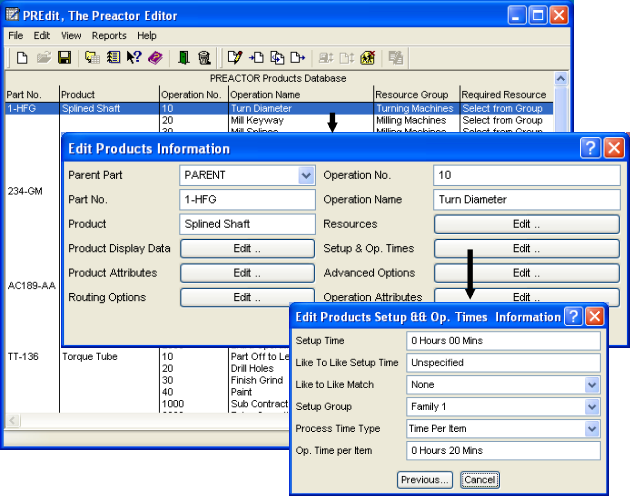The height and width of the screenshot is (496, 630).
Task: Click the notebook list toolbar icon
Action: (113, 58)
